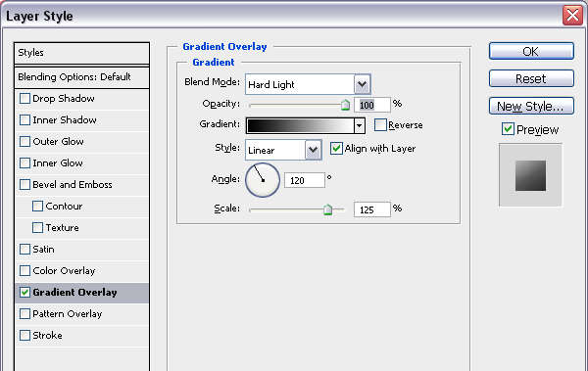Close the Layer Style dialog
This screenshot has height=371, width=588.
(572, 16)
